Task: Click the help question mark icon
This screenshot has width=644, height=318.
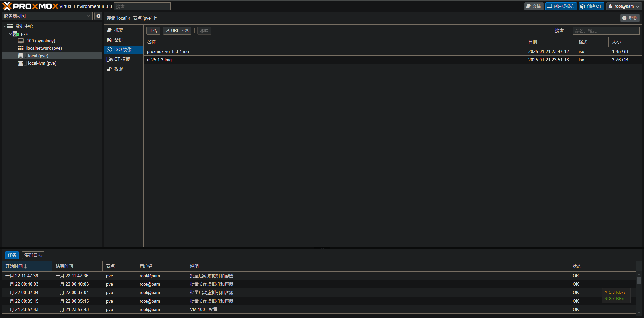Action: point(624,18)
